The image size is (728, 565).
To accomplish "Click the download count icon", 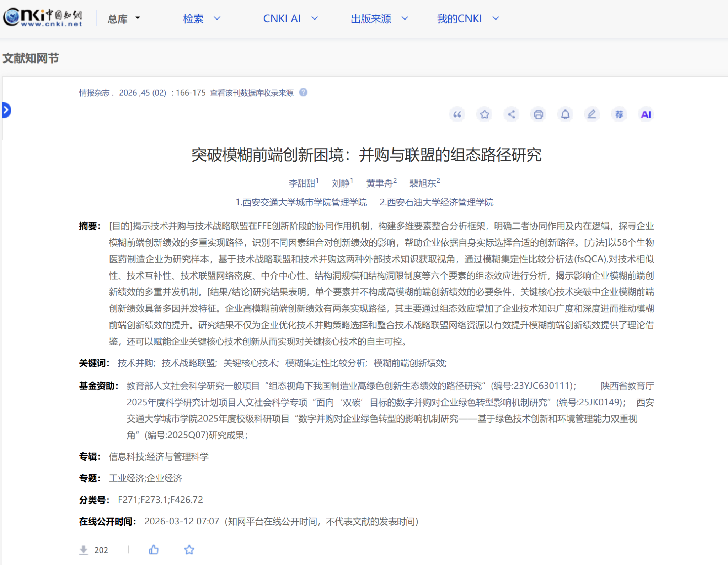I will tap(84, 550).
